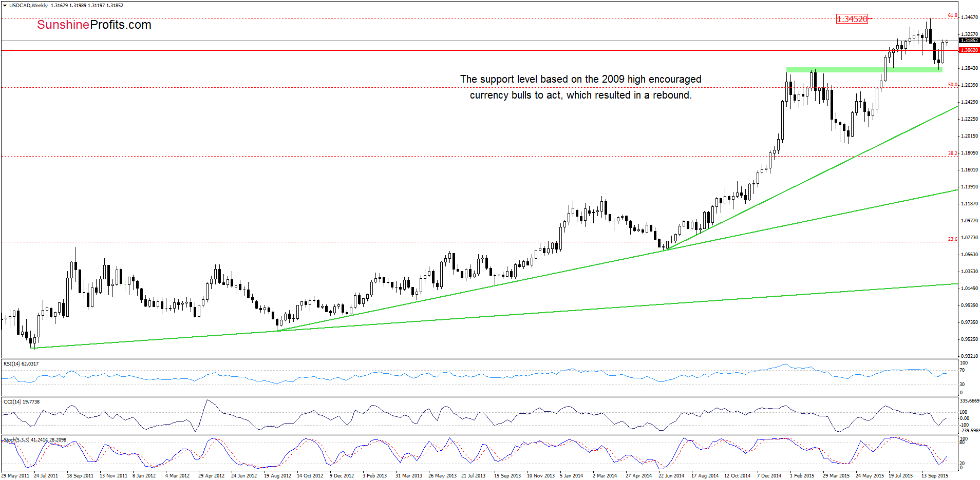Select the red 1.30620 price tag on axis

point(969,50)
